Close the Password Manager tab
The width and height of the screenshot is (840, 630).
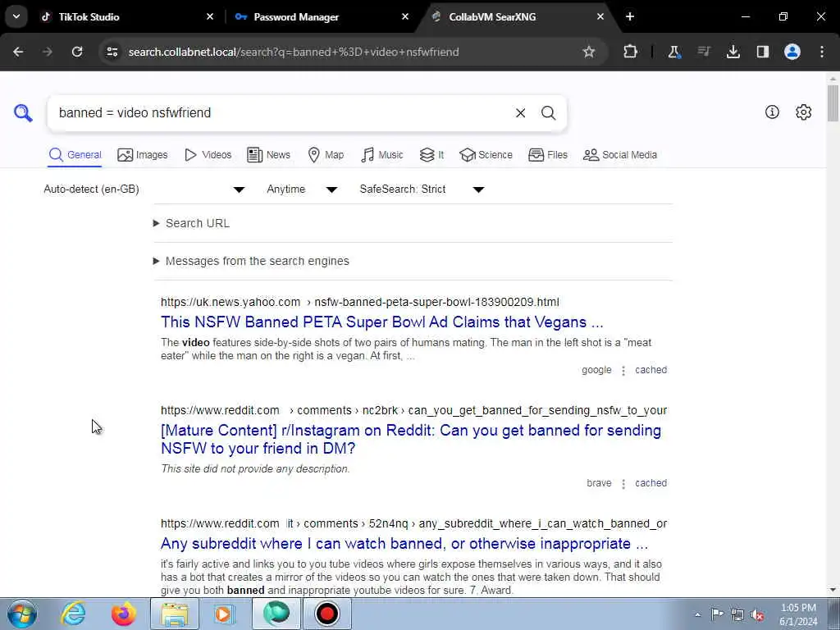point(405,17)
